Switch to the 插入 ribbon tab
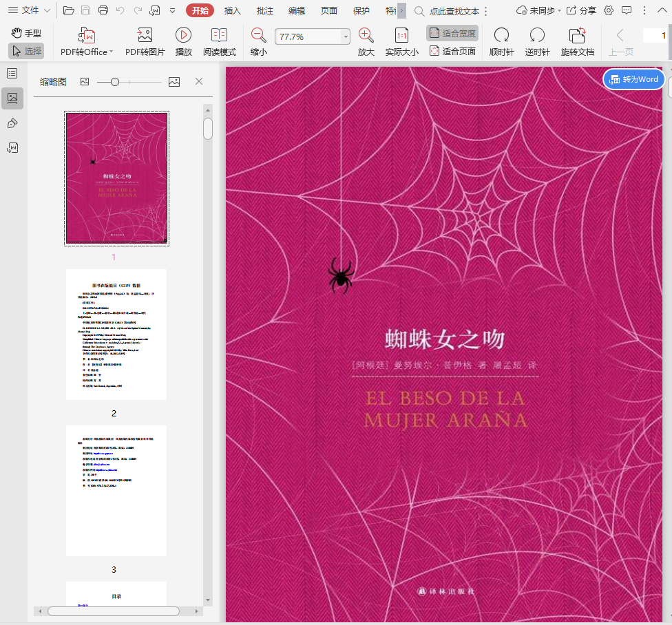Image resolution: width=672 pixels, height=625 pixels. click(x=233, y=10)
